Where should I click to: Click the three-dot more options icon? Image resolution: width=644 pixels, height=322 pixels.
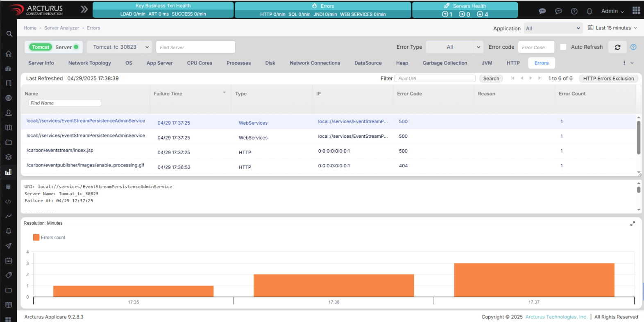click(x=624, y=63)
